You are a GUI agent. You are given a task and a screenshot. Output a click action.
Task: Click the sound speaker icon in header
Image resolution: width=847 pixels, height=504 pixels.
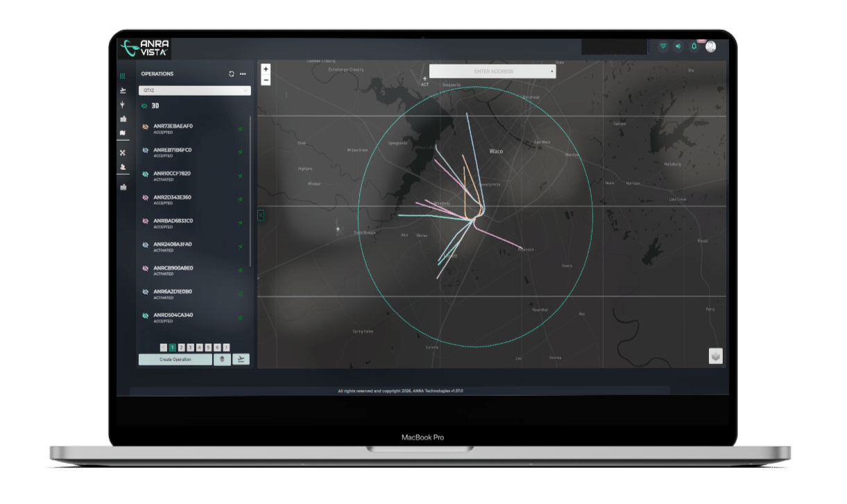[x=678, y=46]
